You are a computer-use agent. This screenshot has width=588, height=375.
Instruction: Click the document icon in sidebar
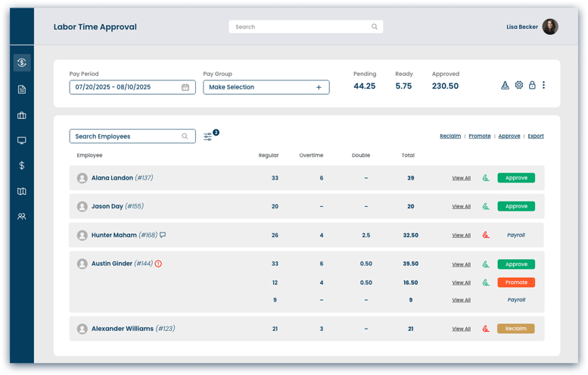22,89
